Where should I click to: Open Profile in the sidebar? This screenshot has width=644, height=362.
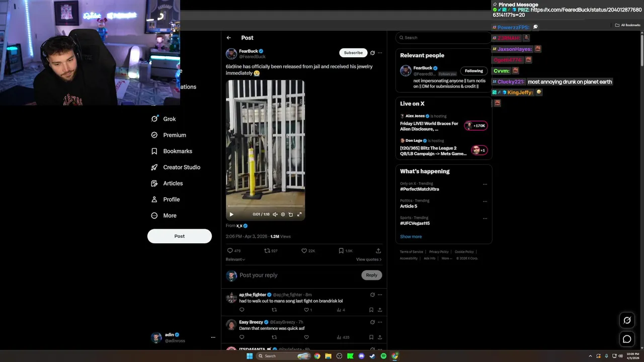point(166,200)
